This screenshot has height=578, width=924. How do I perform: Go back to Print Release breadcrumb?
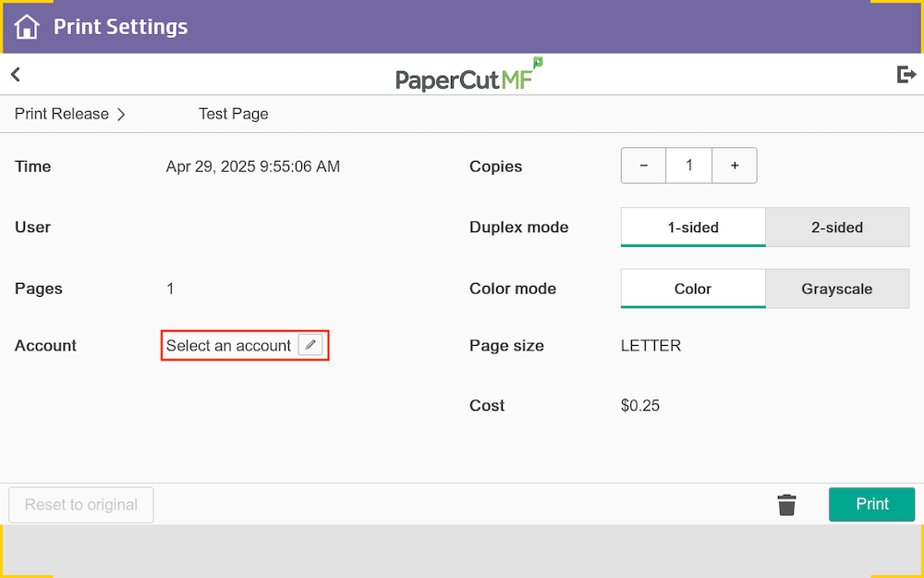62,114
